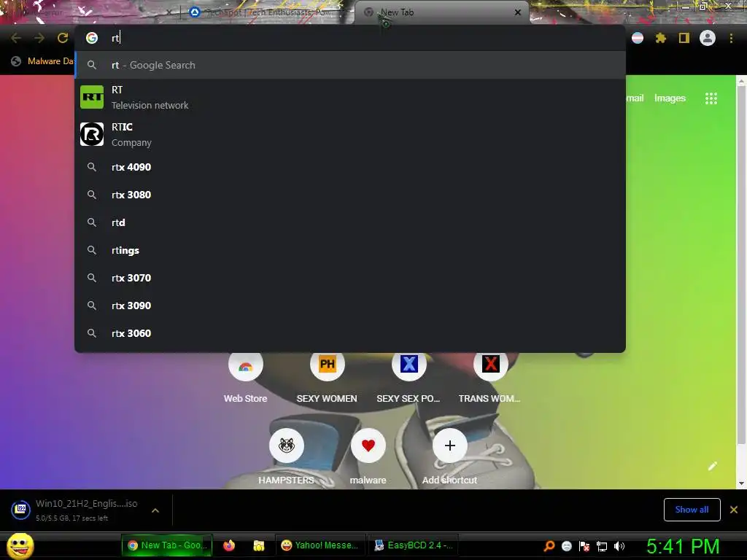
Task: Click the browser back arrow
Action: (x=16, y=38)
